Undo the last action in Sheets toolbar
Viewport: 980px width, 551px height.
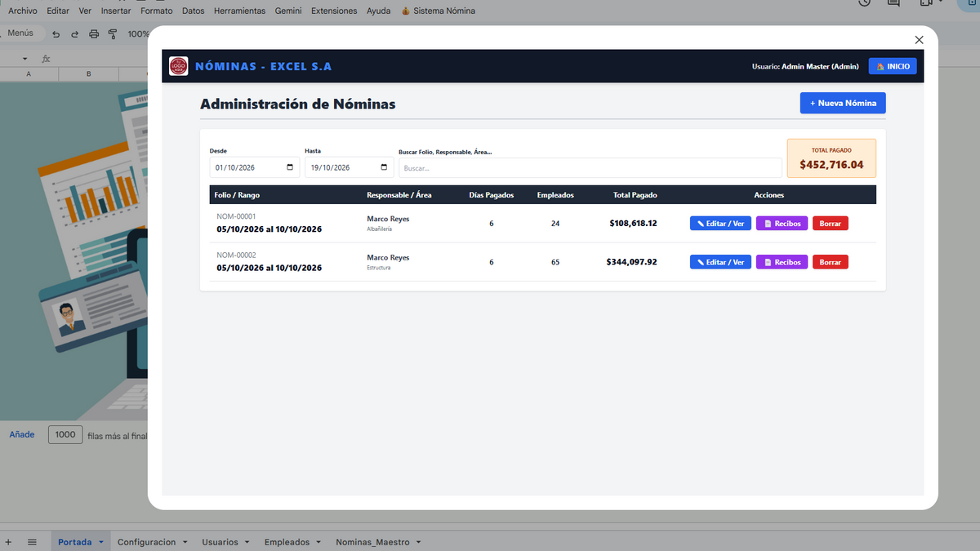[56, 34]
